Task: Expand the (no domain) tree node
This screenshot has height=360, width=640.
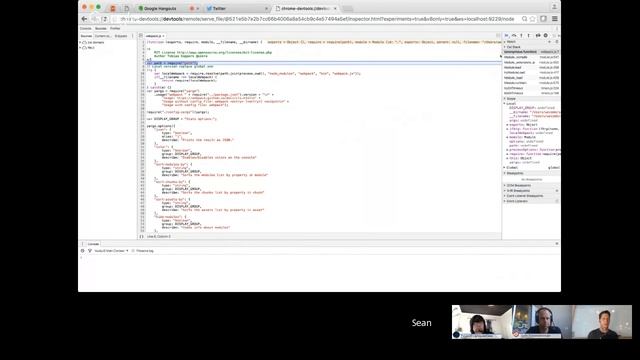Action: 80,42
